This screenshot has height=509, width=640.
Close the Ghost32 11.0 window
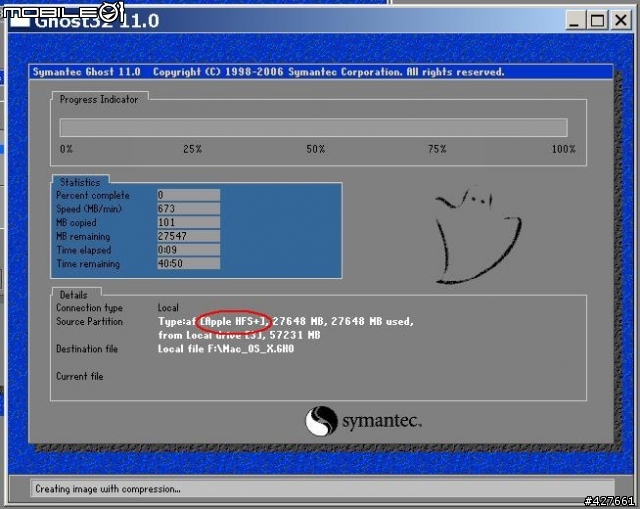pos(621,20)
